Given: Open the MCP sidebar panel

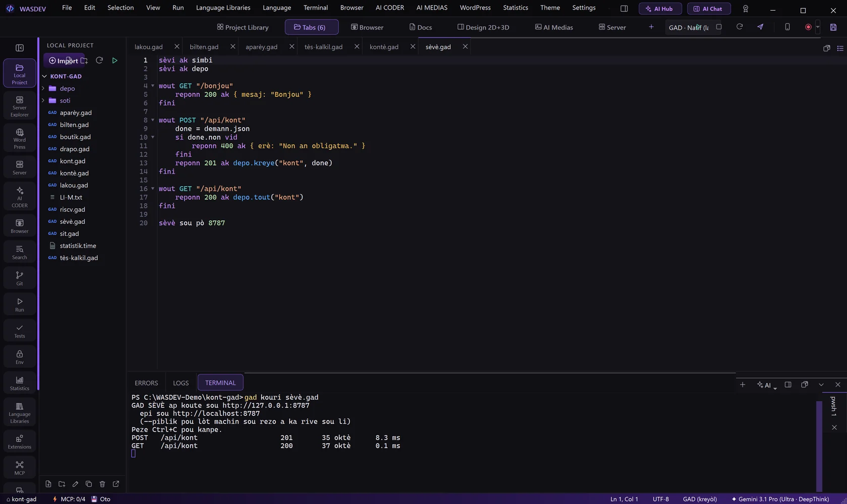Looking at the screenshot, I should 20,468.
